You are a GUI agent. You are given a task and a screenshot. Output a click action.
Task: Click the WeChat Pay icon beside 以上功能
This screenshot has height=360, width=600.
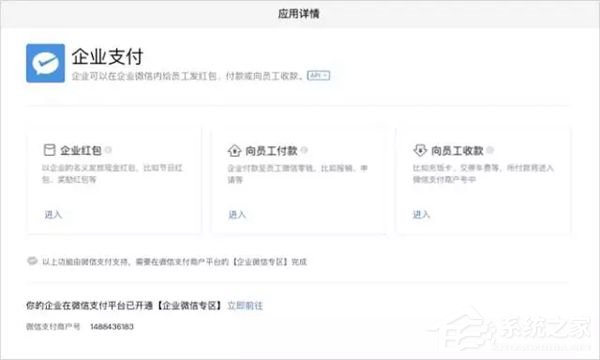32,261
